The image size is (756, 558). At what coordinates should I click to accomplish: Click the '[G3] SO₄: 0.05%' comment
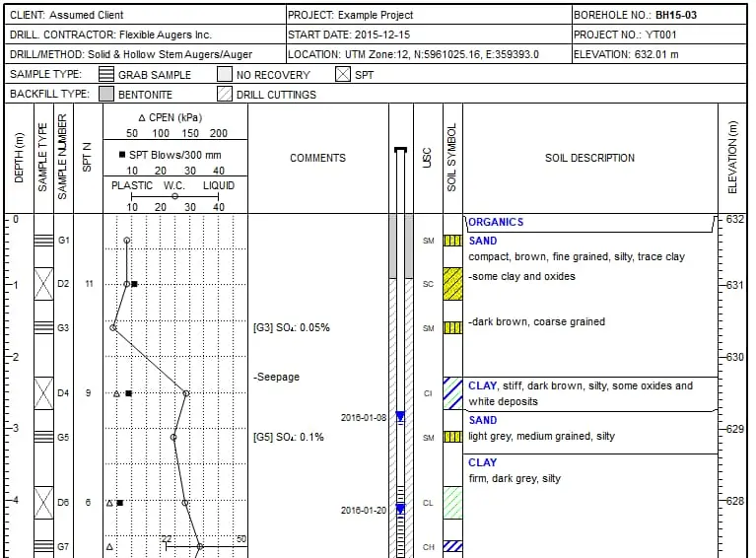pyautogui.click(x=292, y=328)
